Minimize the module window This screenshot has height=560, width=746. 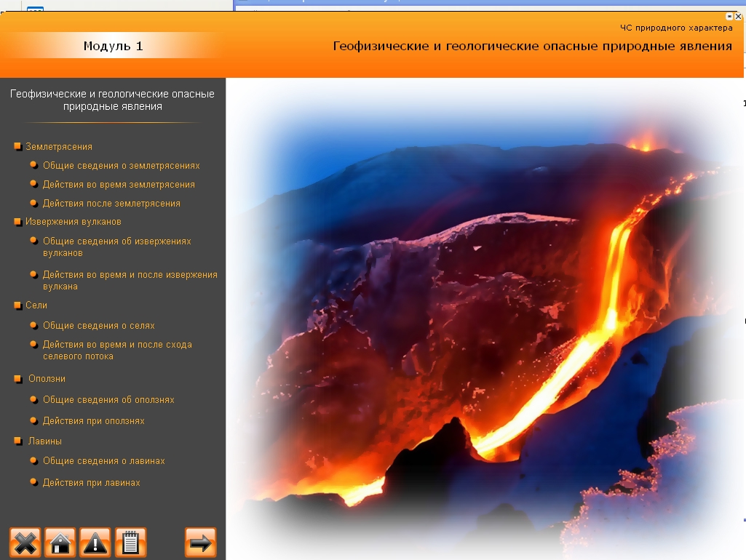(x=730, y=16)
